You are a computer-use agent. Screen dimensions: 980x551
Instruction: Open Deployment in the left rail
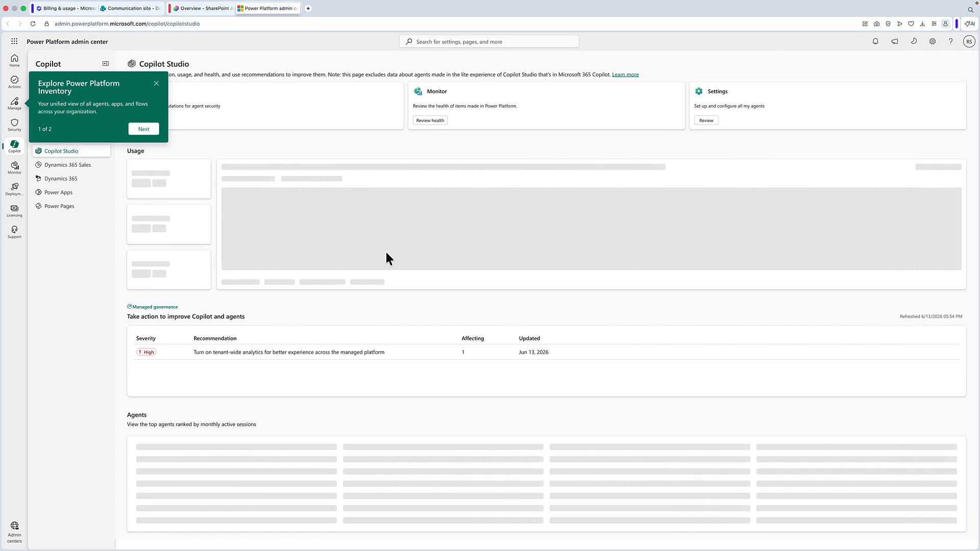[x=14, y=189]
